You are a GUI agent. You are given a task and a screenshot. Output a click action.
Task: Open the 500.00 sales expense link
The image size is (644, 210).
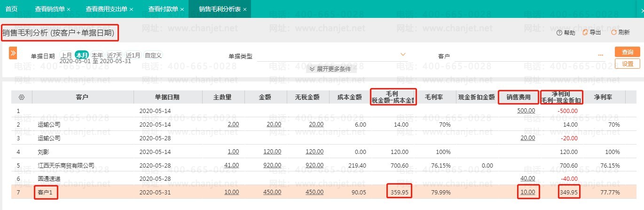pos(526,111)
